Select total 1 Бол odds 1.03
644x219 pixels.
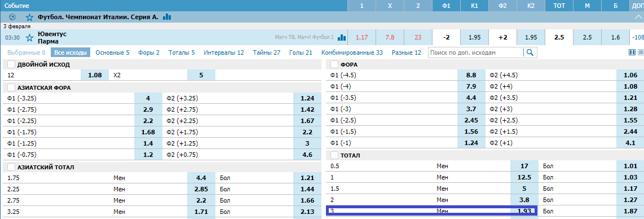click(x=630, y=178)
